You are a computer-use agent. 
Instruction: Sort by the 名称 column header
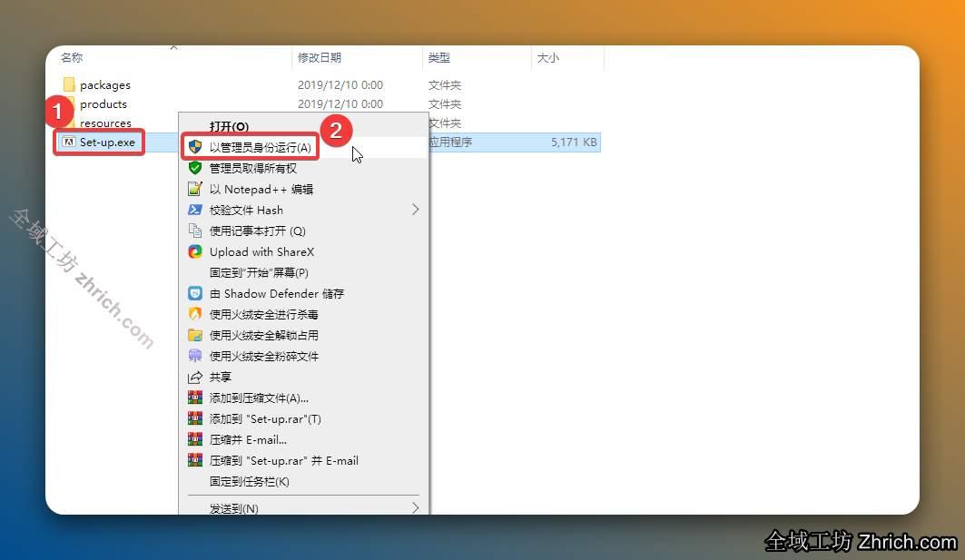click(72, 58)
